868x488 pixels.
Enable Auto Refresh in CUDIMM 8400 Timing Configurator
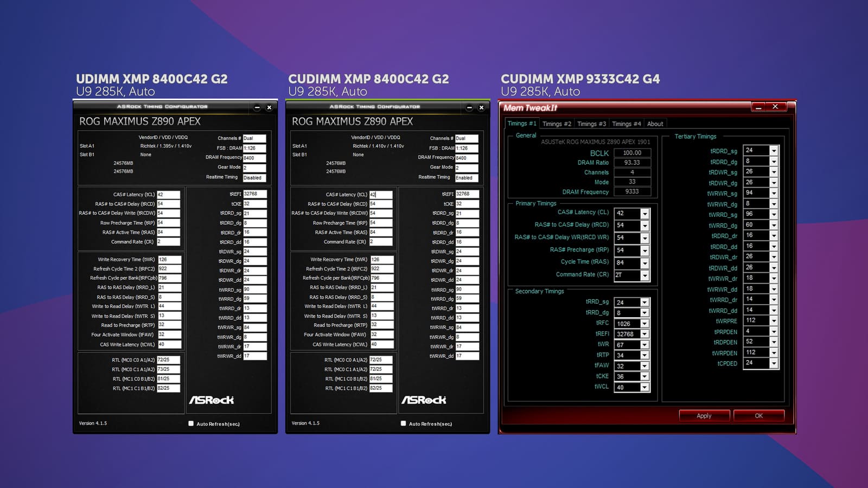(403, 423)
